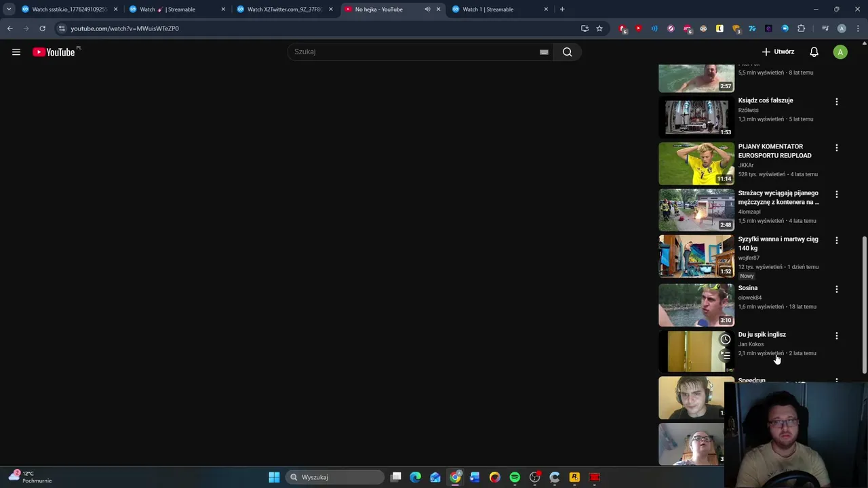Switch to Watch ssstik.io browser tab

pos(69,9)
